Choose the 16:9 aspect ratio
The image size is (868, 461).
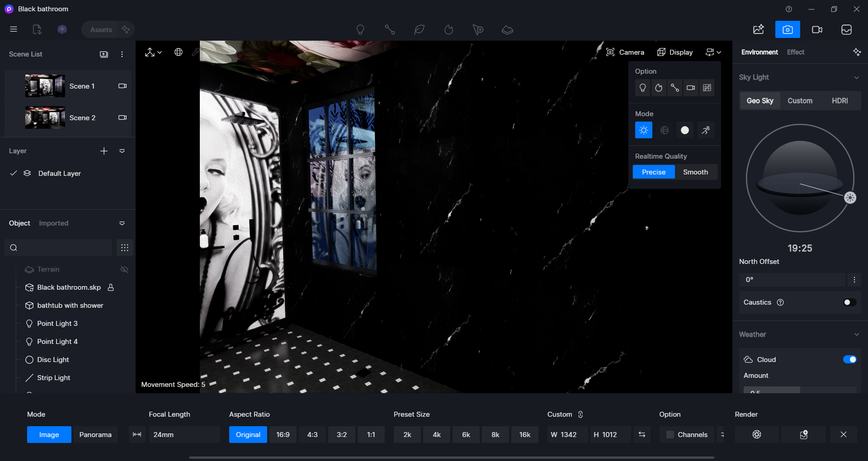pyautogui.click(x=283, y=435)
